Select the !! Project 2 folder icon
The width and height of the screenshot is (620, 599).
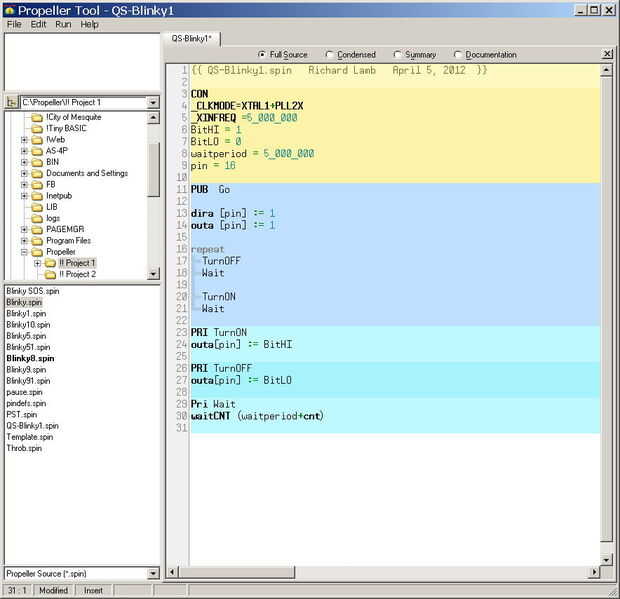pos(50,274)
